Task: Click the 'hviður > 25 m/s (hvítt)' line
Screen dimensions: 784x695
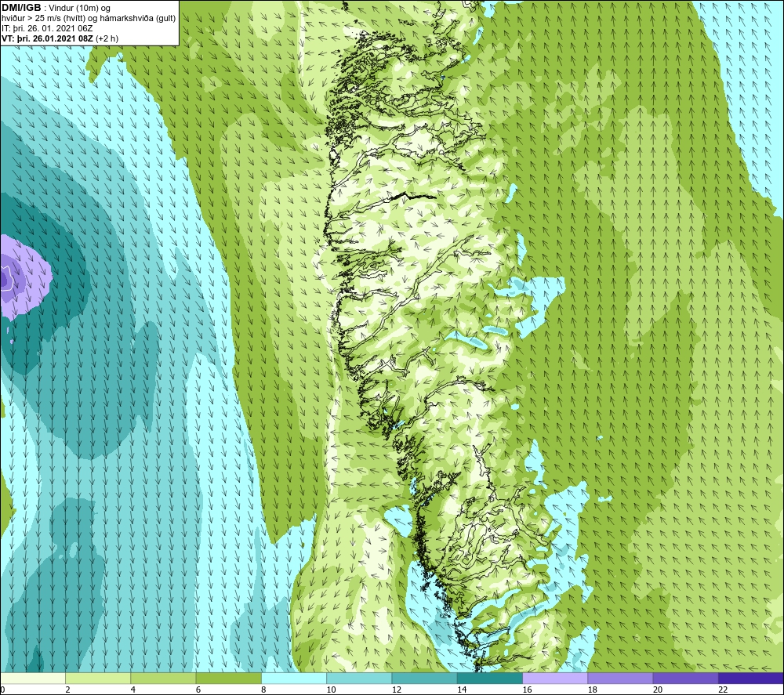Action: 43,19
